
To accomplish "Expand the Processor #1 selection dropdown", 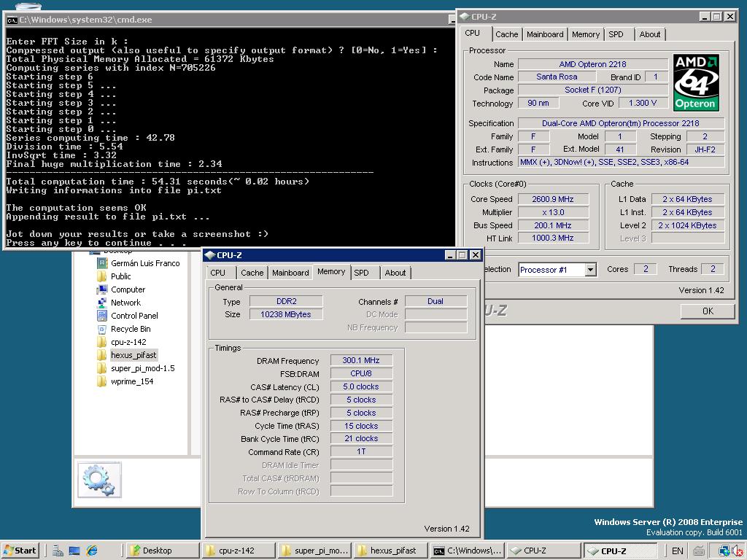I will click(x=590, y=270).
